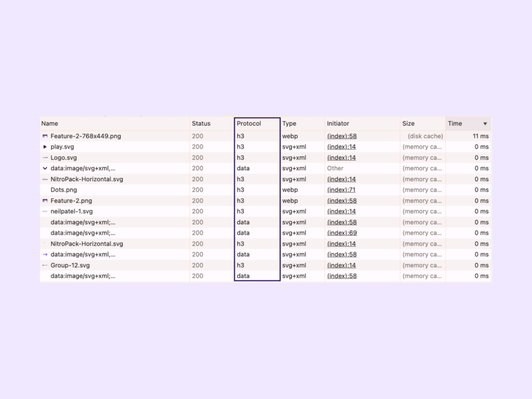Select the Feature-2-768x449.png request name
Screen dimensions: 532x399
[x=86, y=136]
